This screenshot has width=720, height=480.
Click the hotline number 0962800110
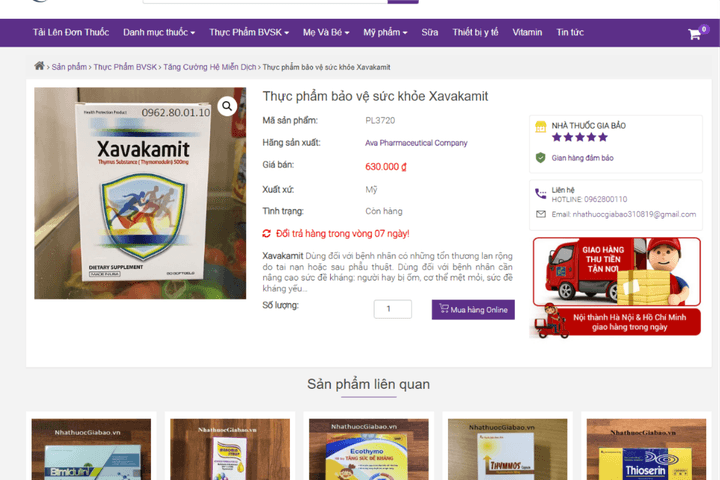coord(605,199)
